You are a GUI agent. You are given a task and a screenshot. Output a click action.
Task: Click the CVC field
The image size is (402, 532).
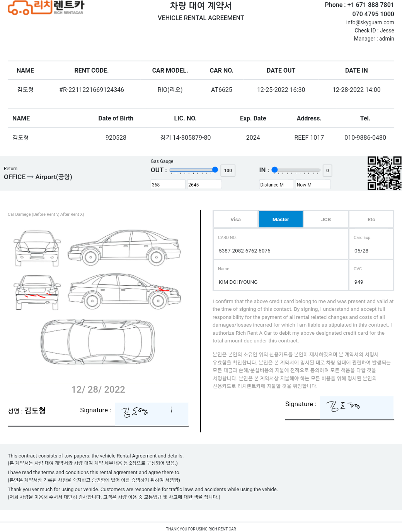(x=371, y=275)
